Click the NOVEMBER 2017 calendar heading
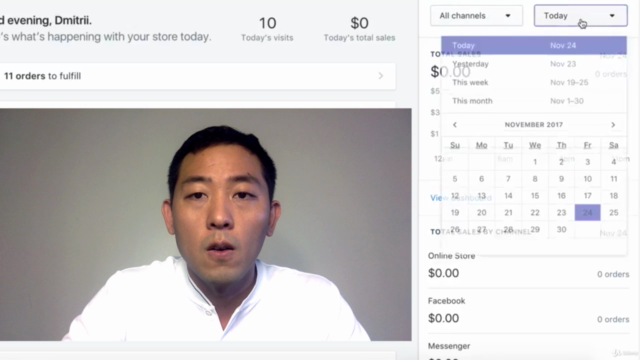This screenshot has width=640, height=360. tap(533, 124)
